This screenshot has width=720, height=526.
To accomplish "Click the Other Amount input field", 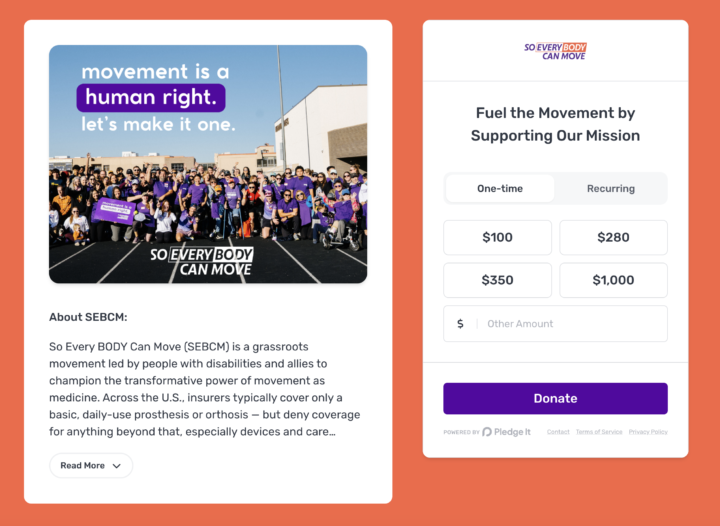I will [x=570, y=324].
